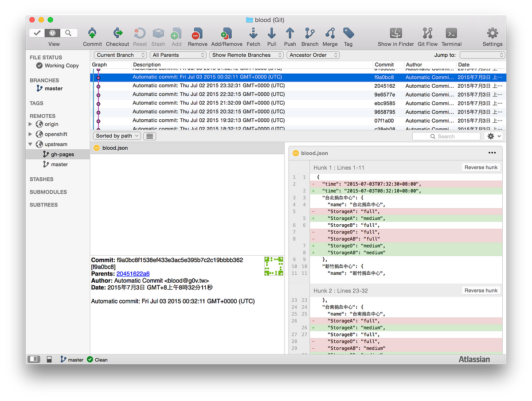Click the Commit toolbar icon
Screen dimensions: 532x401
click(92, 34)
